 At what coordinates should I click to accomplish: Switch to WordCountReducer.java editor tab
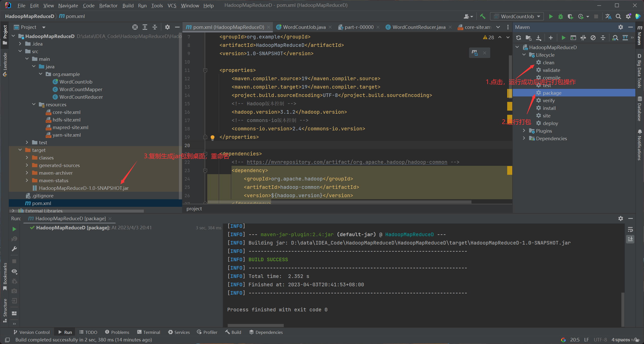coord(419,27)
